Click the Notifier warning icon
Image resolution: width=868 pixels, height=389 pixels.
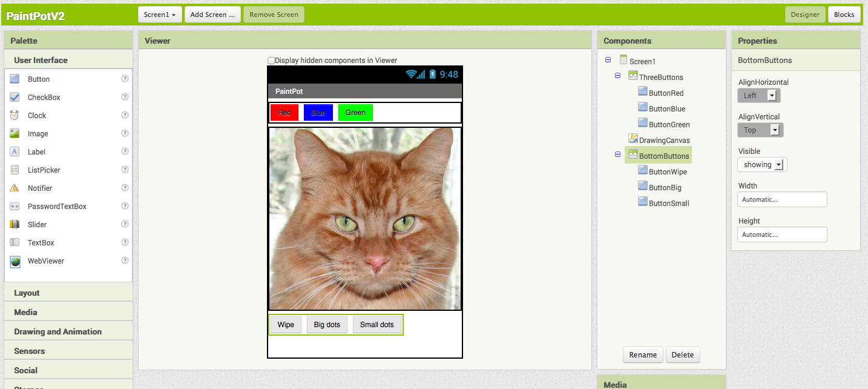15,188
